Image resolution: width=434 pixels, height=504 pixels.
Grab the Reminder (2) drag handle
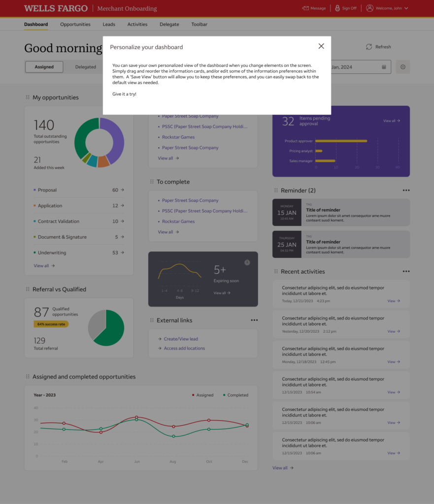click(x=276, y=190)
